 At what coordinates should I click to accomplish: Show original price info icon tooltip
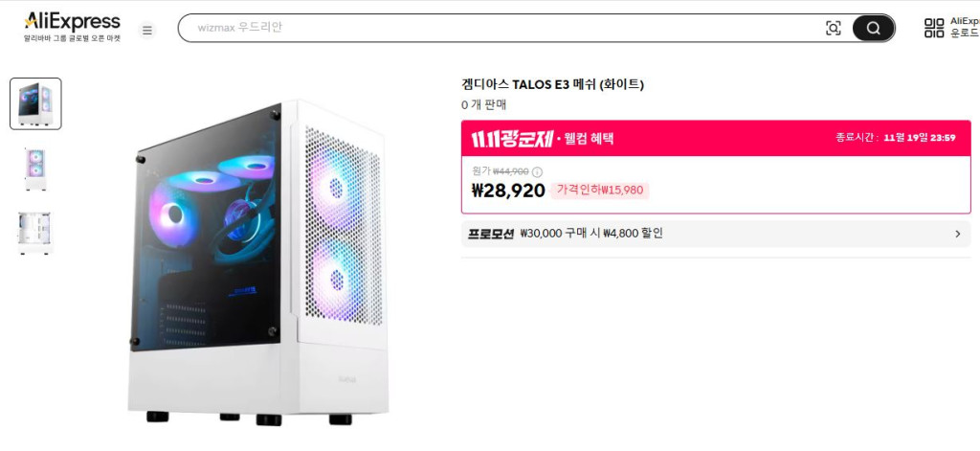coord(537,172)
